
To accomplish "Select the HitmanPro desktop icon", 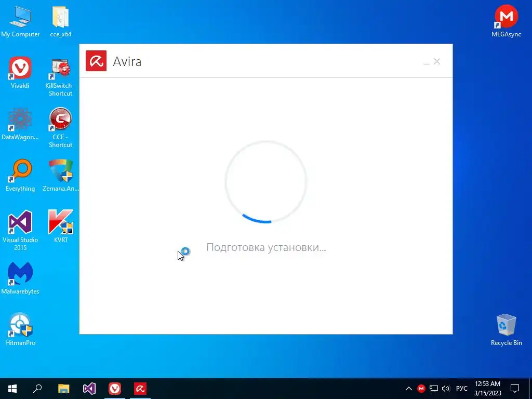I will tap(20, 330).
